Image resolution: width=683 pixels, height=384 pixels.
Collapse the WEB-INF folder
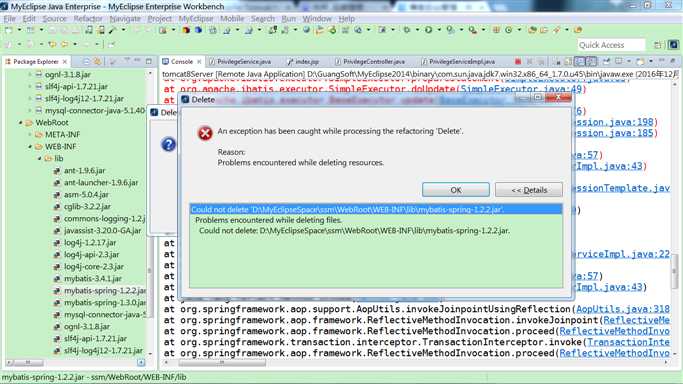coord(30,147)
